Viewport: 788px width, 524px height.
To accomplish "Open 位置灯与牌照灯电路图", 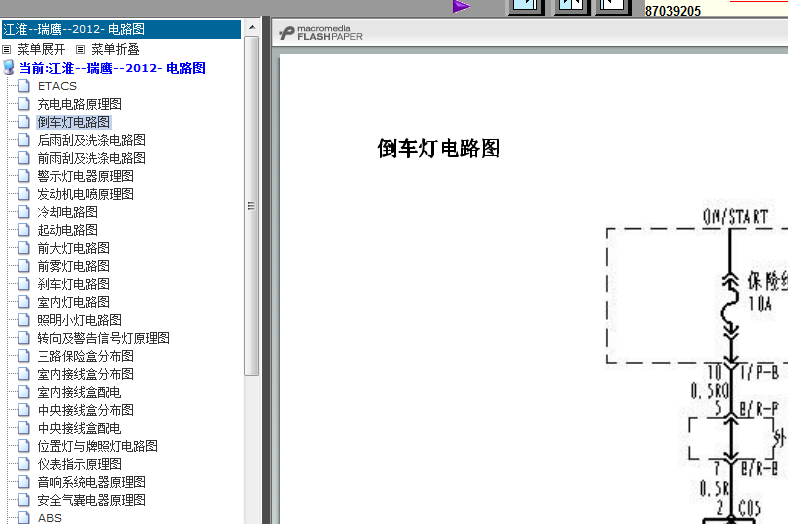I will point(97,446).
